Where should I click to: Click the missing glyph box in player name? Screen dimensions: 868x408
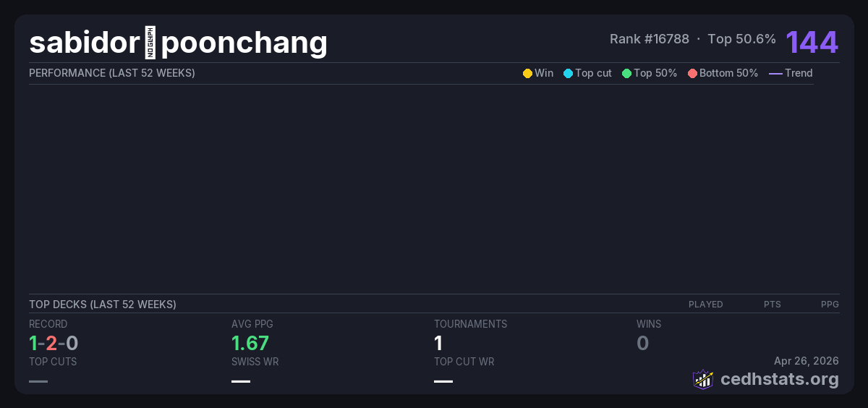[x=150, y=43]
